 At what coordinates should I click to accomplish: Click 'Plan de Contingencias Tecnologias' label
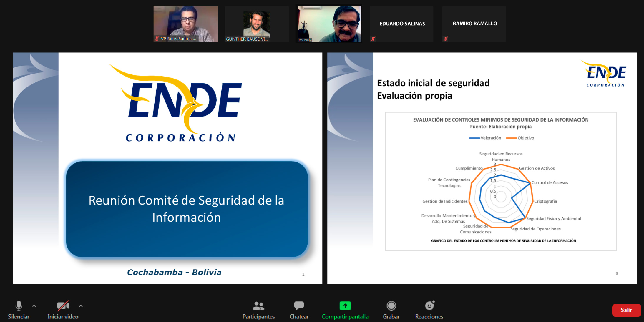449,182
